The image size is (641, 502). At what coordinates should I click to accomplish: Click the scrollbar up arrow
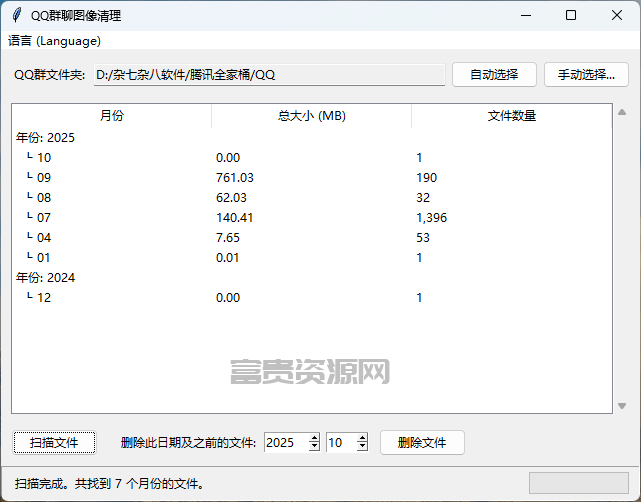622,112
